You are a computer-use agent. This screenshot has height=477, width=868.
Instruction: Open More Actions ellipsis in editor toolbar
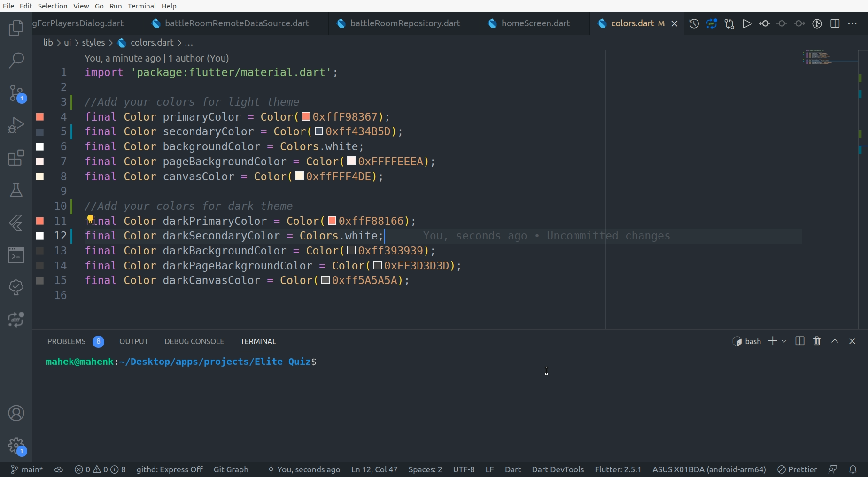(x=852, y=23)
